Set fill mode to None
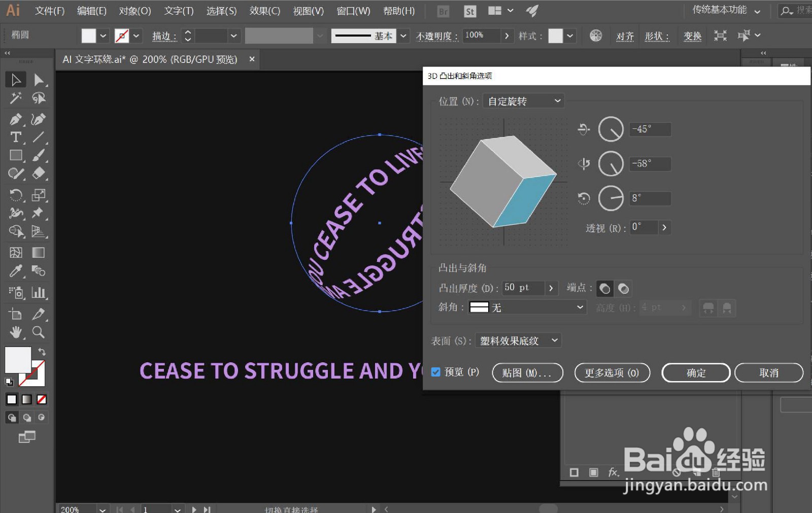The height and width of the screenshot is (513, 812). tap(42, 399)
